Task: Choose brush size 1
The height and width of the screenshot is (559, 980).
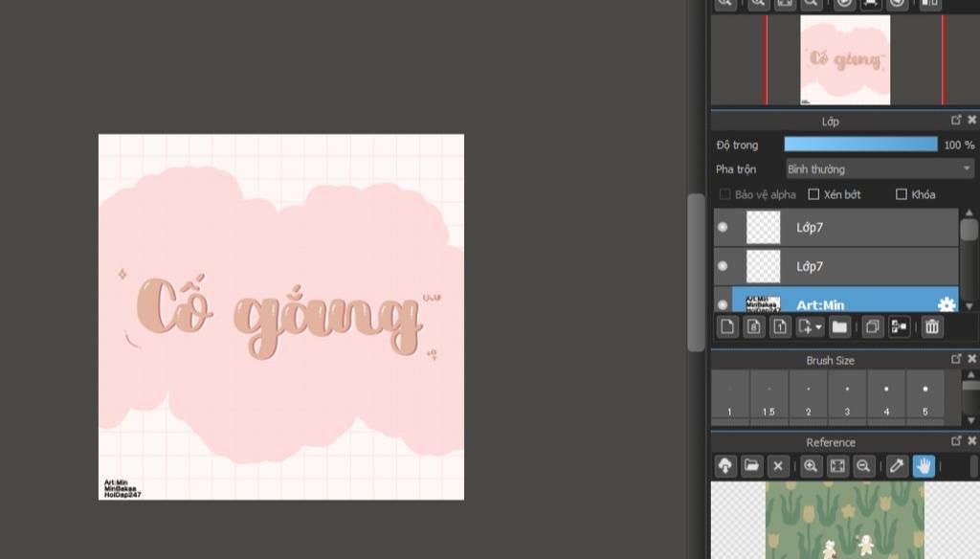Action: click(x=729, y=396)
